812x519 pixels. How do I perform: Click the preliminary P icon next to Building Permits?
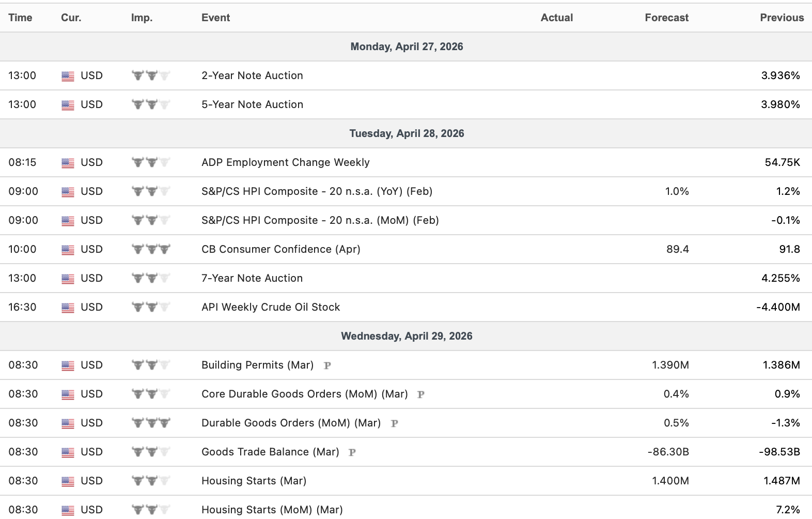pos(327,365)
